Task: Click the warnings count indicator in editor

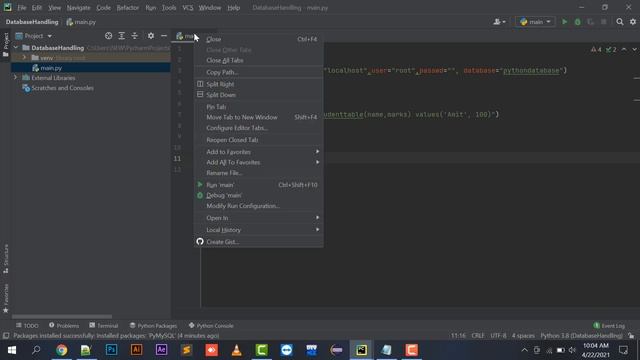Action: [596, 49]
